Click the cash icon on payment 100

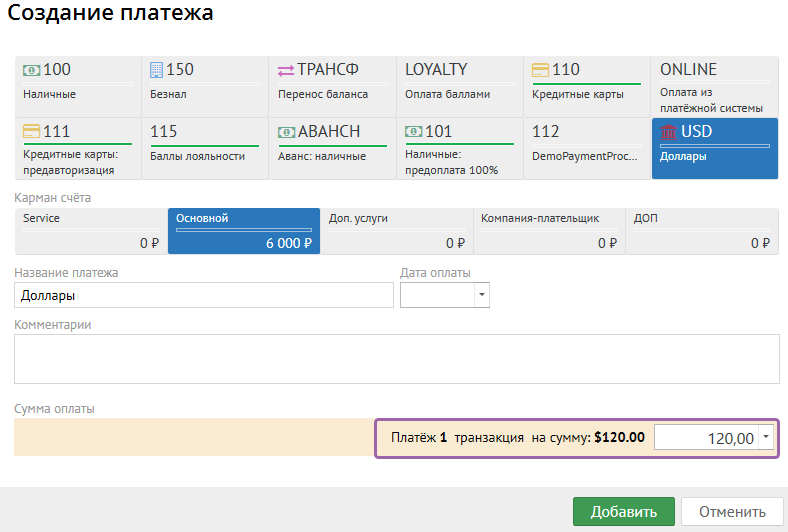tap(32, 70)
